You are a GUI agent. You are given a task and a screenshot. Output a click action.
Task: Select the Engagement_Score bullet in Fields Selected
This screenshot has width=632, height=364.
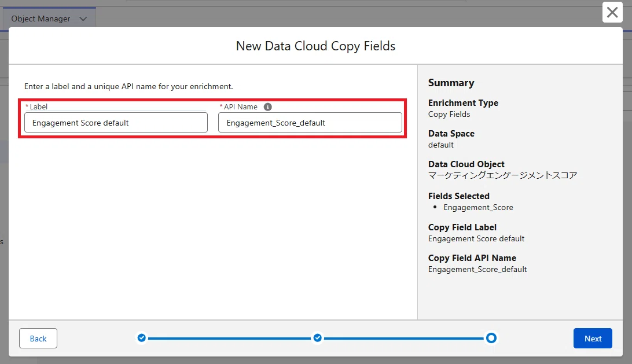pos(478,207)
